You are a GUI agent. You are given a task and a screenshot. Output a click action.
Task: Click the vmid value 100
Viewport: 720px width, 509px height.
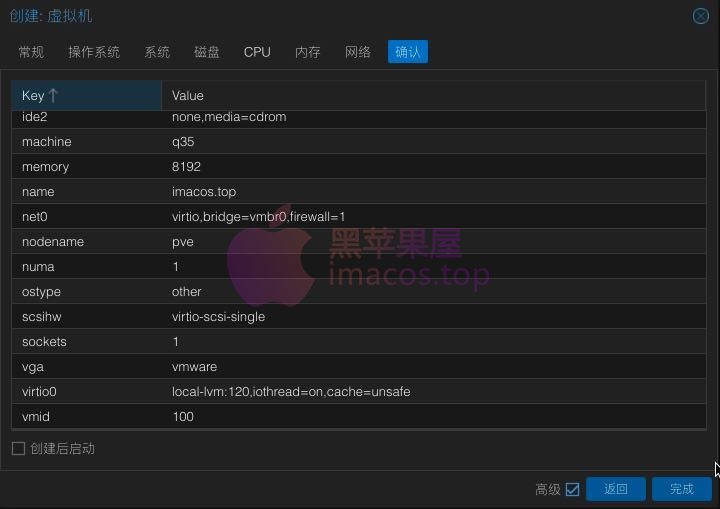pos(183,417)
